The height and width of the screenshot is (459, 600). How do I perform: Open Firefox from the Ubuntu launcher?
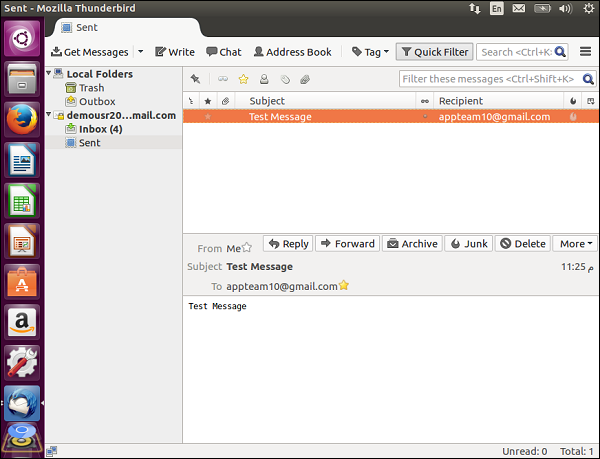coord(22,119)
